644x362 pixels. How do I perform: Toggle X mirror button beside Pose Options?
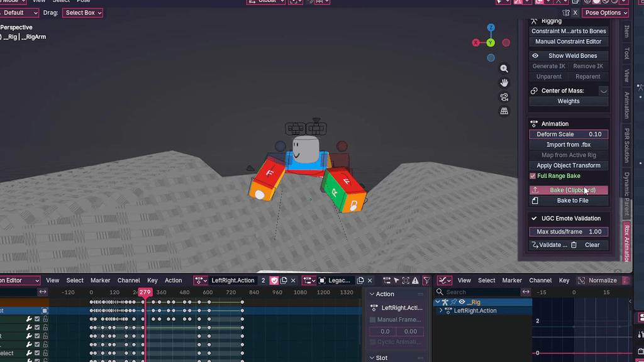[575, 13]
